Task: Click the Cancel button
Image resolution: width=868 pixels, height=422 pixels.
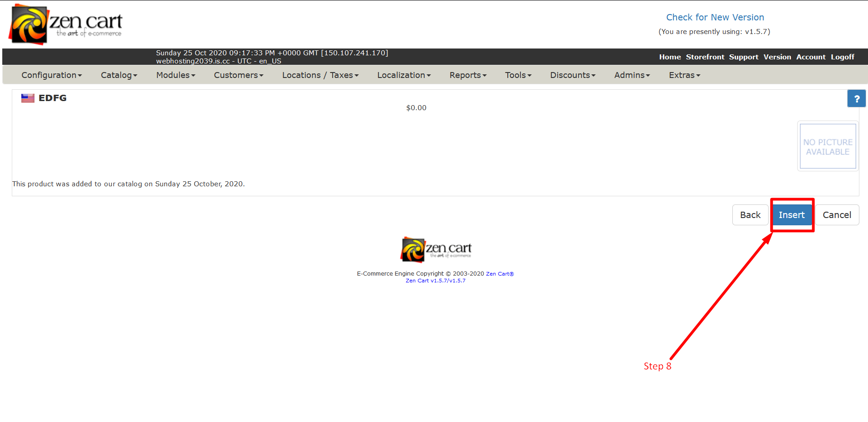Action: point(837,215)
